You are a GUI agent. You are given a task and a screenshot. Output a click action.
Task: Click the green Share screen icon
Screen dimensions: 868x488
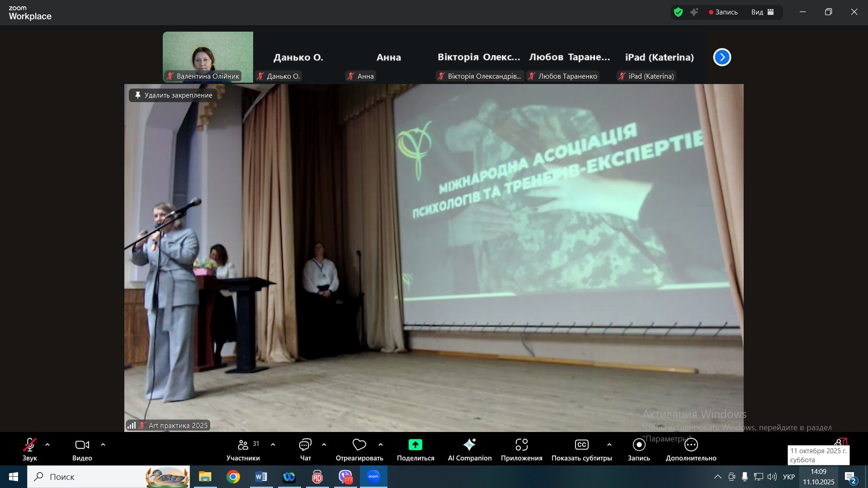(x=415, y=445)
